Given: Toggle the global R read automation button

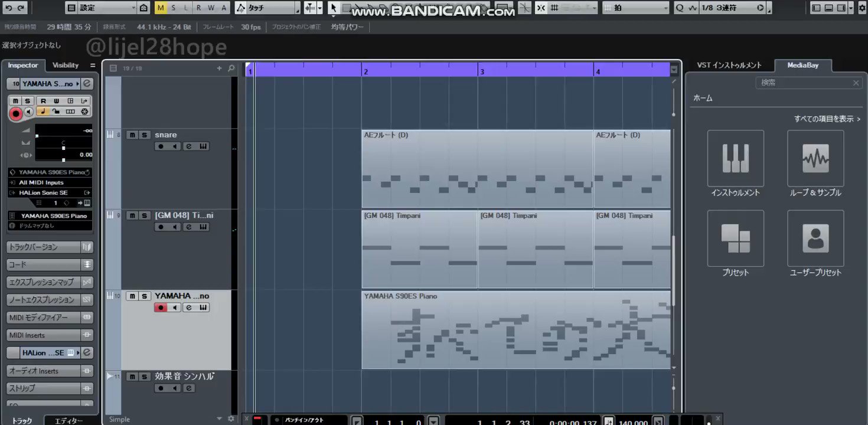Looking at the screenshot, I should pyautogui.click(x=198, y=8).
